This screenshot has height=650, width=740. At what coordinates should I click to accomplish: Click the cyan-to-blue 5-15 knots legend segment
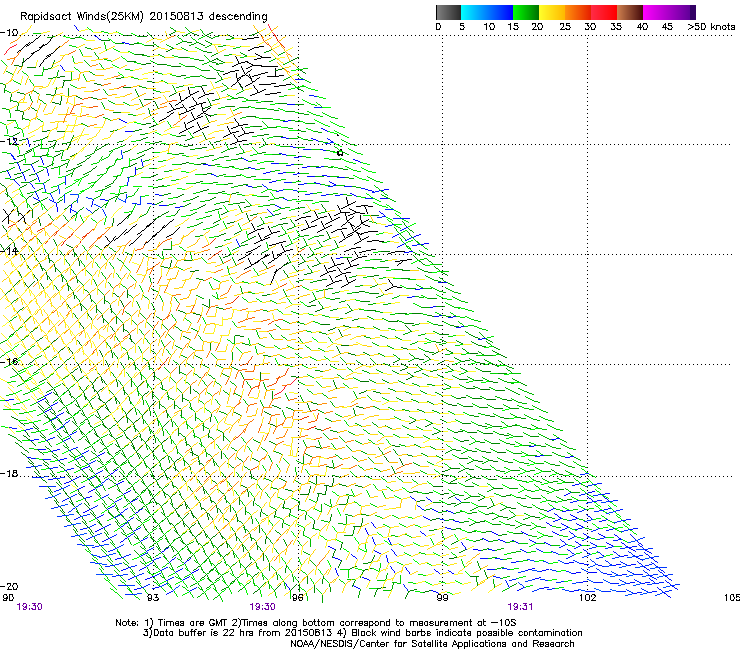(487, 12)
